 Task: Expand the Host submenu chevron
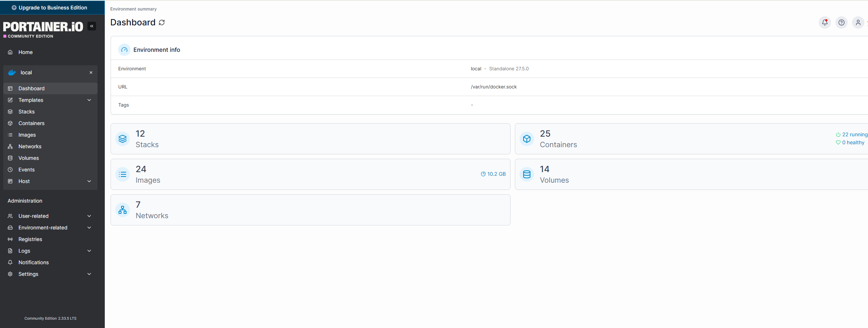point(89,181)
